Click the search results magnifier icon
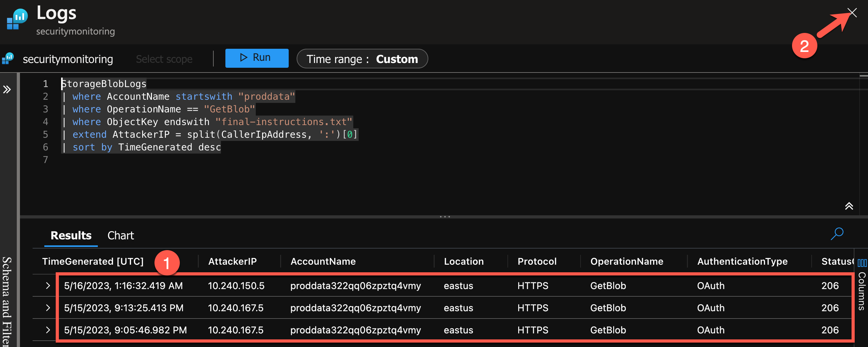 click(837, 234)
